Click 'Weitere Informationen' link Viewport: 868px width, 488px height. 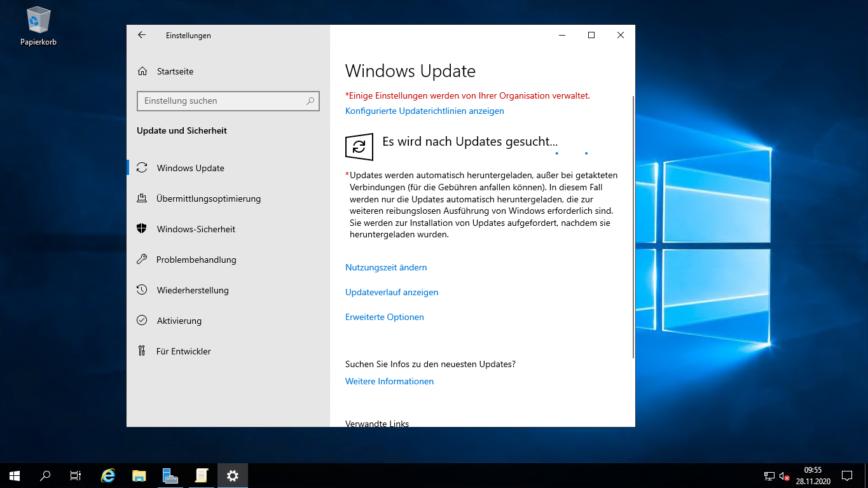(389, 381)
